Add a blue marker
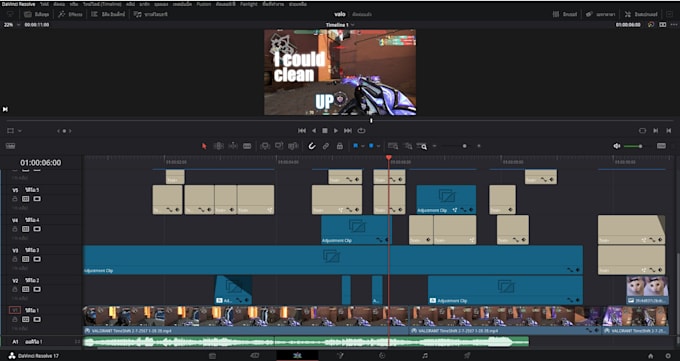The width and height of the screenshot is (680, 361). (x=371, y=146)
